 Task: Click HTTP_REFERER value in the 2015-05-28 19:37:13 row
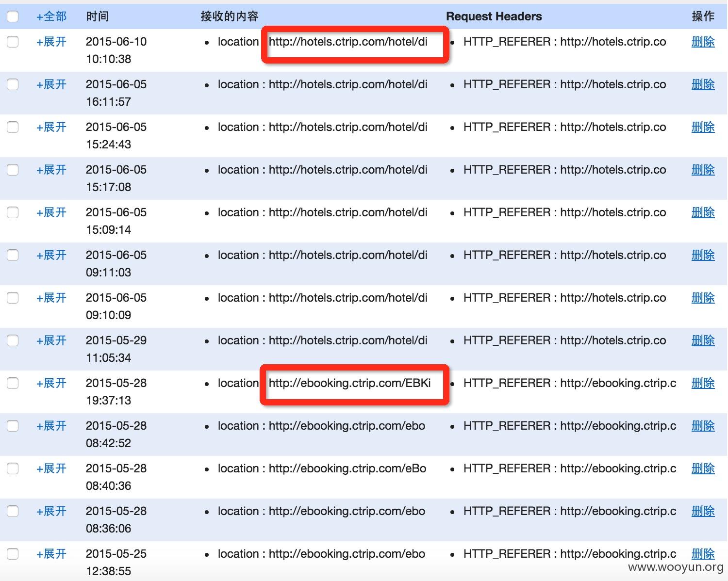618,383
